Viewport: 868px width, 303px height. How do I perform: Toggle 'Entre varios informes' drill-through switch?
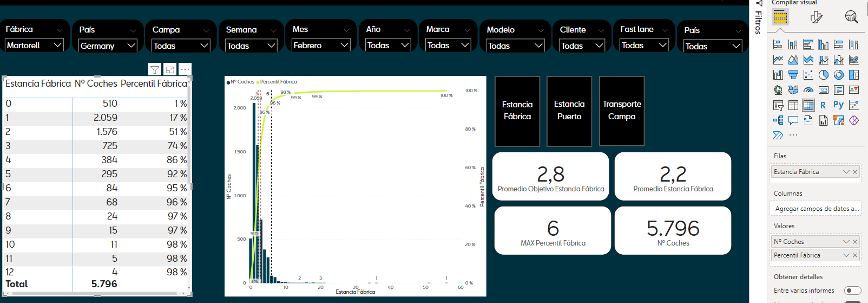click(852, 291)
